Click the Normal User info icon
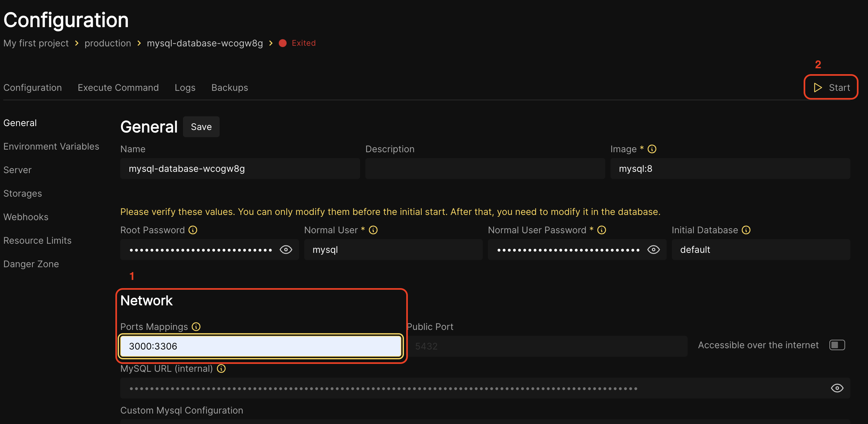This screenshot has width=868, height=424. tap(373, 230)
